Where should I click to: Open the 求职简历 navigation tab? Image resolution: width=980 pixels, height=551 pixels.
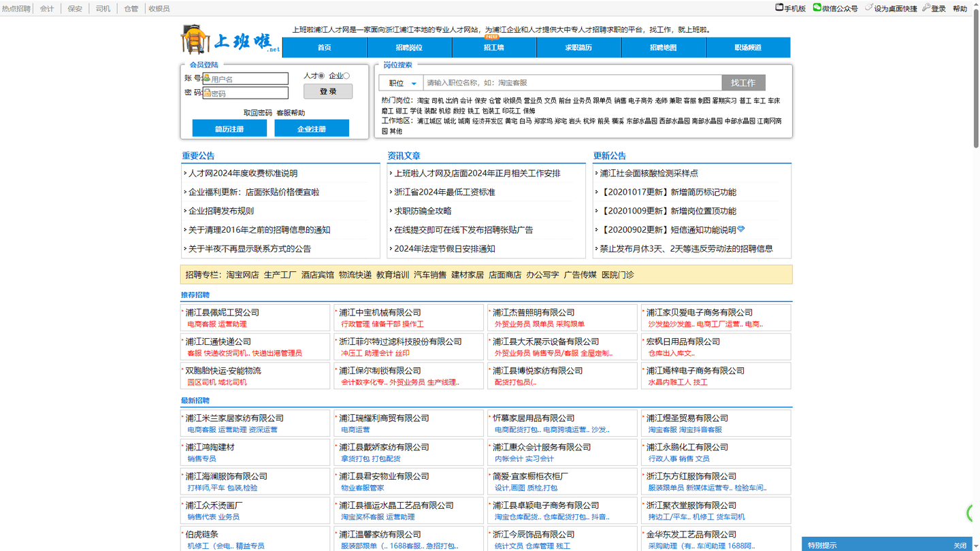pyautogui.click(x=578, y=48)
